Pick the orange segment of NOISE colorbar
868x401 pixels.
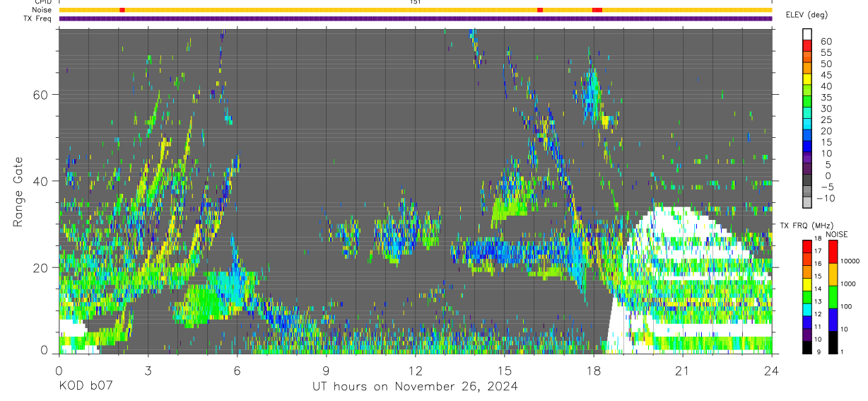(833, 274)
